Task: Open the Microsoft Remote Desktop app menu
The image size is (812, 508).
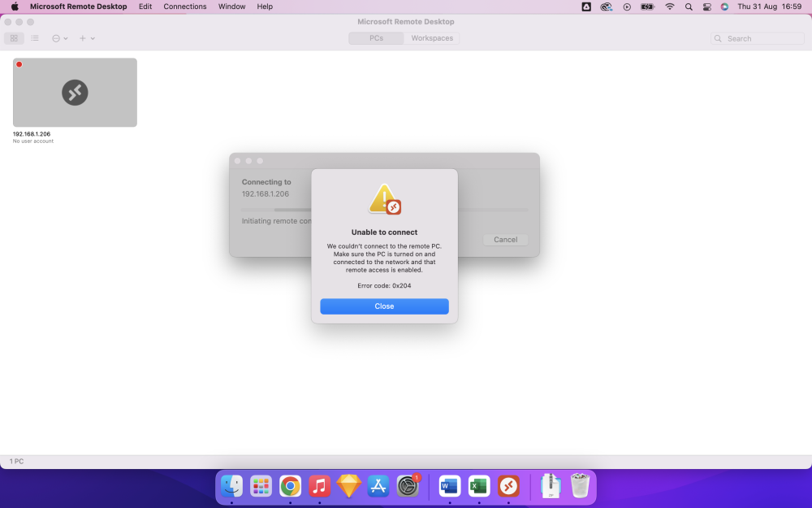Action: [78, 7]
